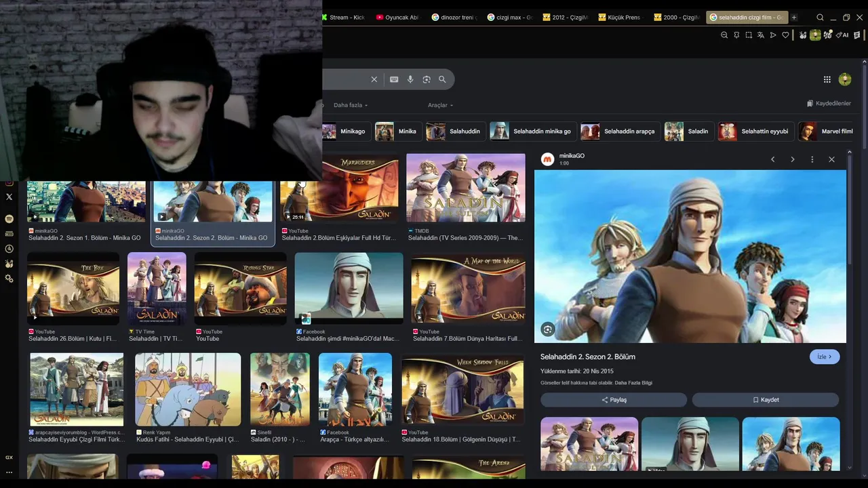
Task: Select the Minikago suggestion chip
Action: click(347, 131)
